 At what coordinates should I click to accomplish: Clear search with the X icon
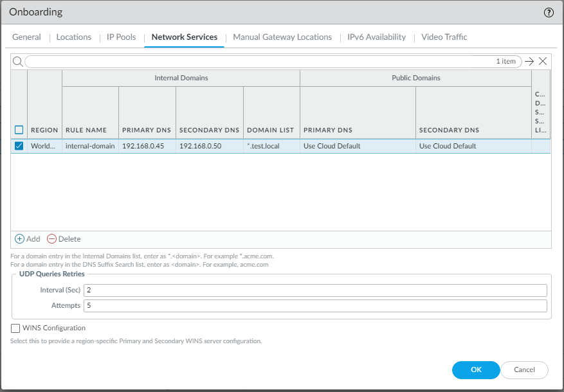tap(543, 62)
